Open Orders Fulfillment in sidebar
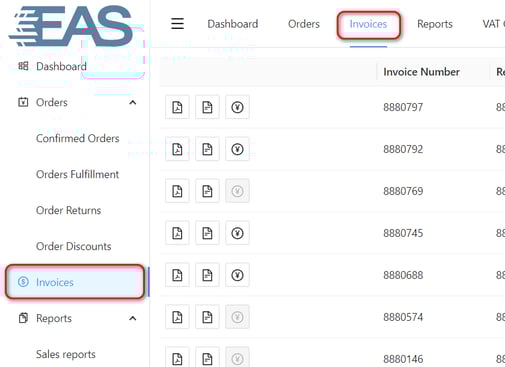This screenshot has height=367, width=505. tap(77, 174)
